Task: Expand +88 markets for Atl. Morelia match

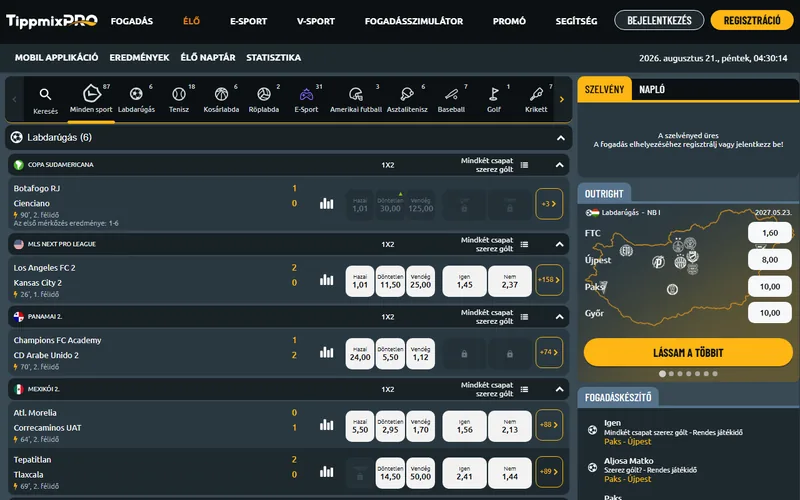Action: tap(549, 424)
